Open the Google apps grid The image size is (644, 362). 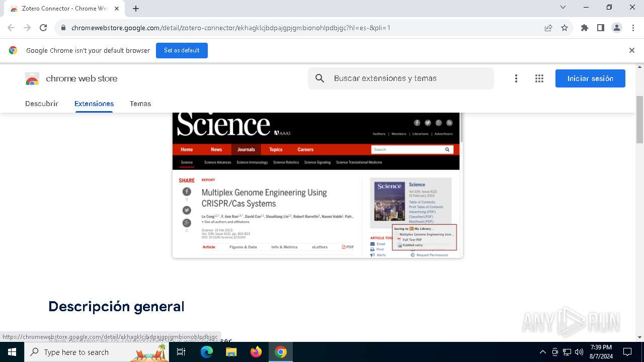[x=539, y=78]
